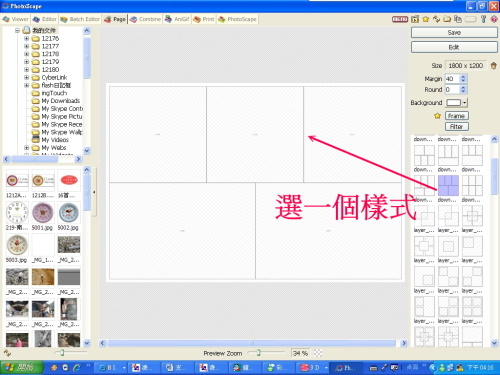Click the copy pages icon in the top toolbar
The height and width of the screenshot is (375, 500).
point(458,19)
